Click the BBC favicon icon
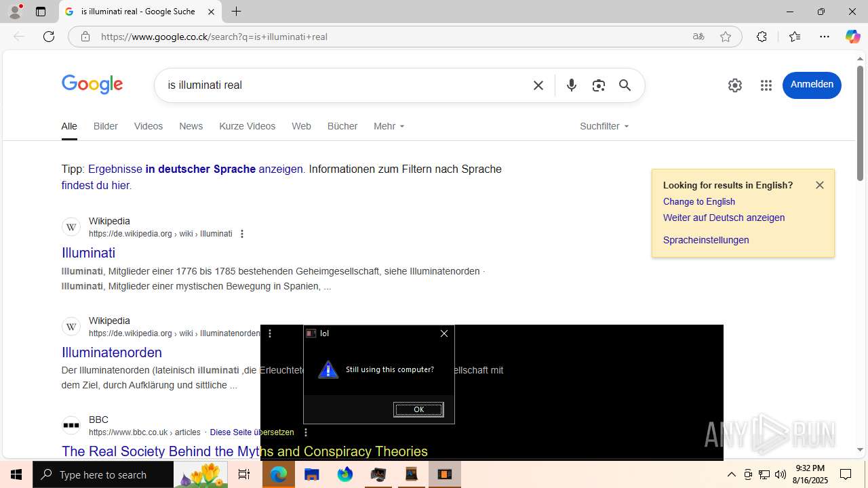 (x=71, y=426)
